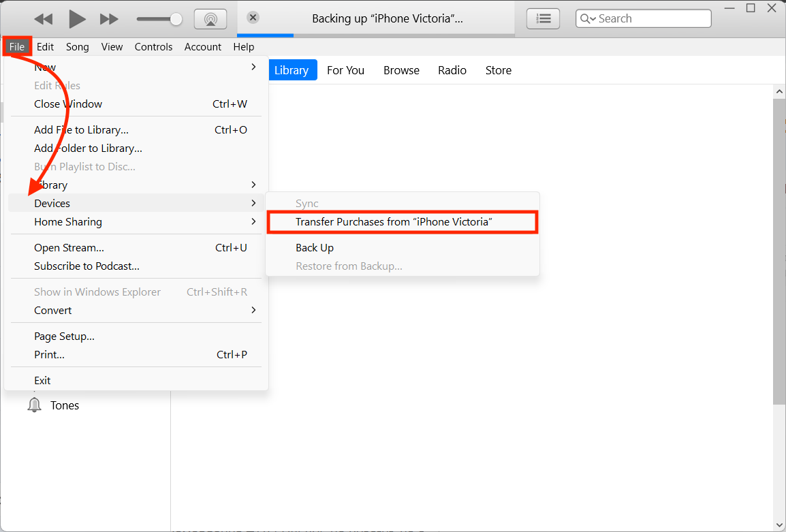Click the fast forward next track button
786x532 pixels.
pos(109,19)
